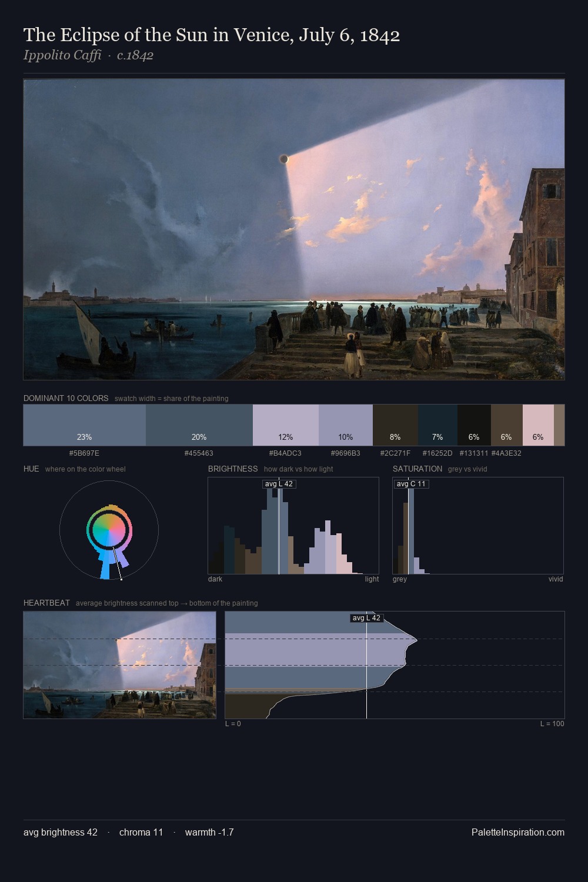Select the 23% slate-blue swatch

(x=85, y=425)
